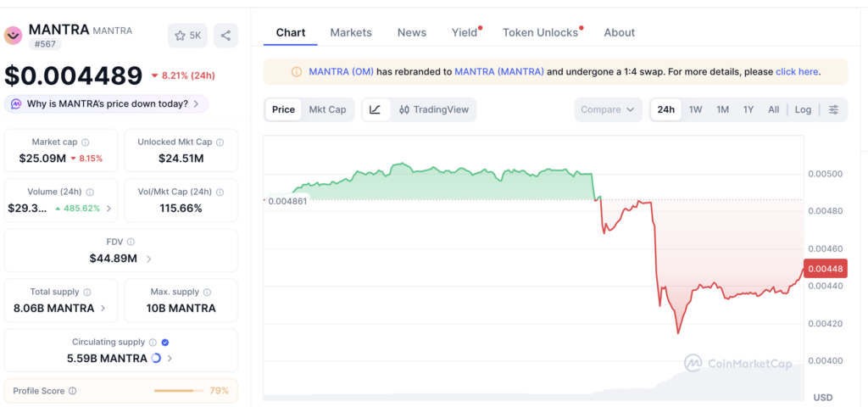Viewport: 868px width, 407px height.
Task: Follow 'click here' link in notice
Action: [797, 72]
